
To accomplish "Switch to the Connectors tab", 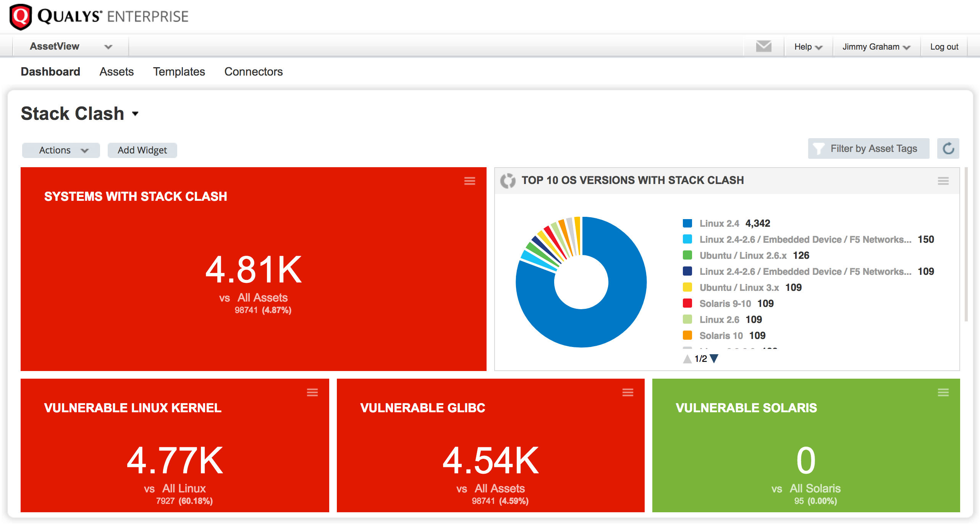I will 253,71.
